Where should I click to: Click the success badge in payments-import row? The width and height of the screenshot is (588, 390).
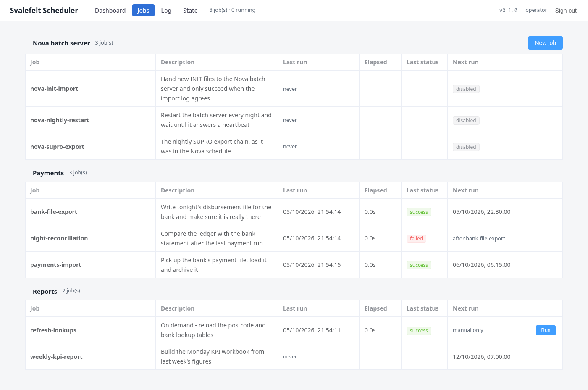[419, 265]
